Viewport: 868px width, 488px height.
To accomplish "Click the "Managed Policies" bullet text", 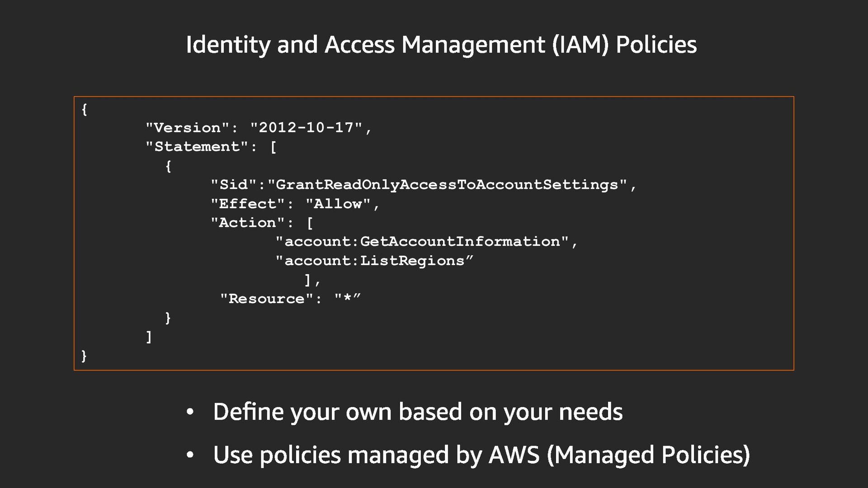I will point(481,455).
